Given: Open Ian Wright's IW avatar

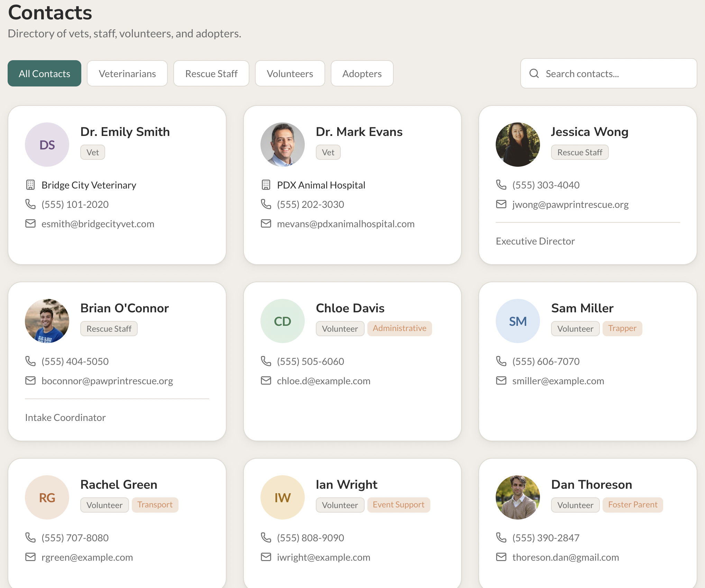Looking at the screenshot, I should point(283,497).
